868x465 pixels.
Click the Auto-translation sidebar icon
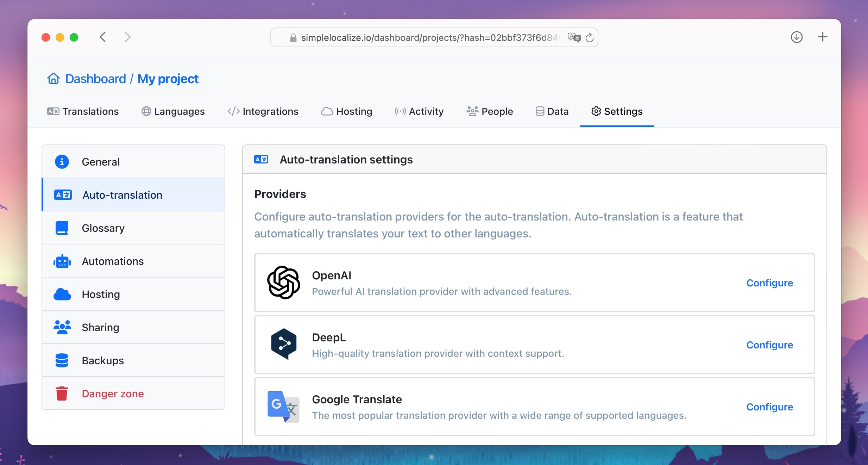[x=63, y=195]
